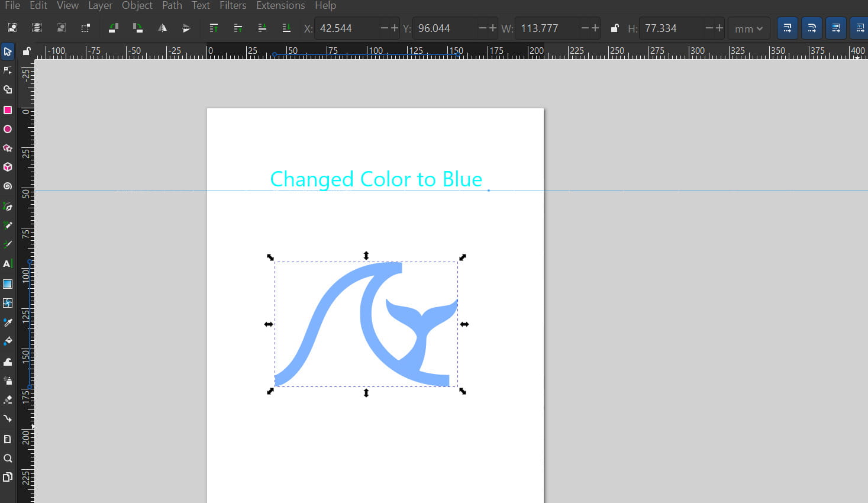
Task: Rotate selection 90° counter-clockwise
Action: [x=114, y=28]
